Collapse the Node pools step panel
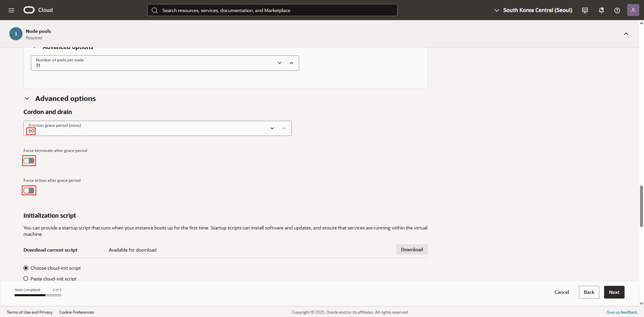This screenshot has height=317, width=644. tap(626, 34)
